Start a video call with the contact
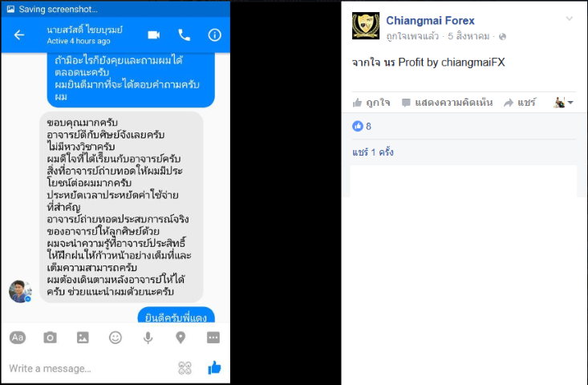This screenshot has width=588, height=385. [154, 34]
